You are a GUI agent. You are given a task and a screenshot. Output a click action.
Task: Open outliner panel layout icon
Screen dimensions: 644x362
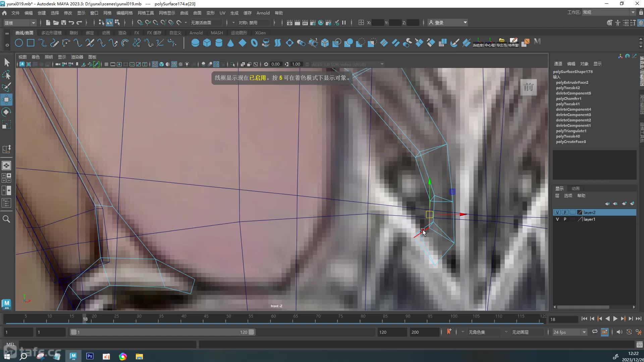(x=6, y=203)
